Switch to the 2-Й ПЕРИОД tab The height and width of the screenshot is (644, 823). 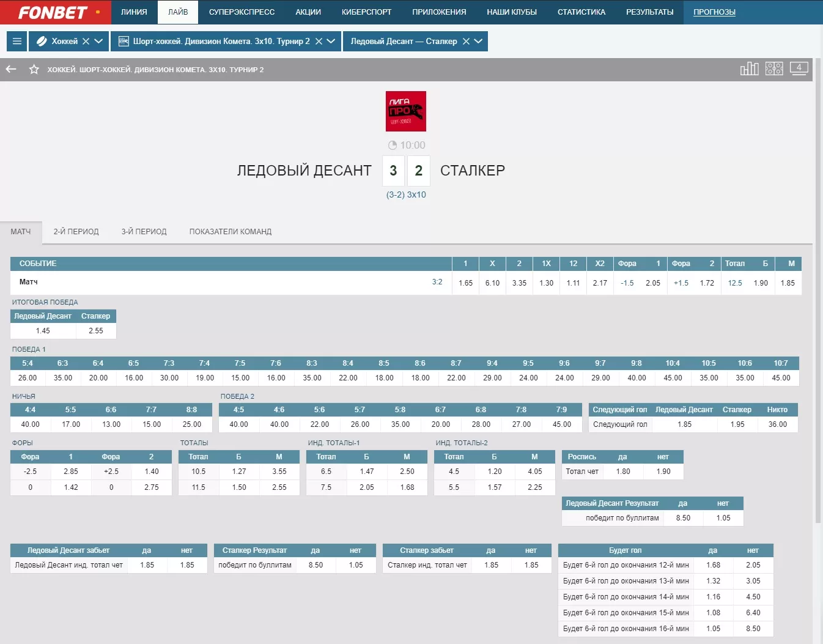click(x=76, y=232)
